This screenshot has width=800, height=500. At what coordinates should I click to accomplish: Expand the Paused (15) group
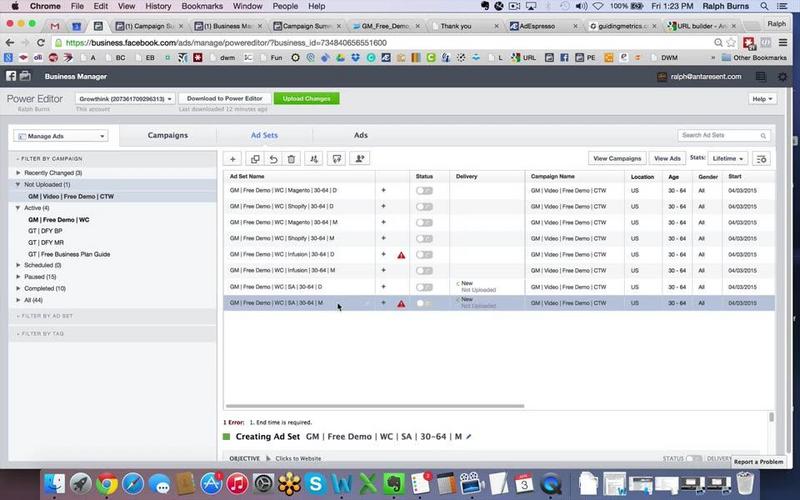click(18, 277)
